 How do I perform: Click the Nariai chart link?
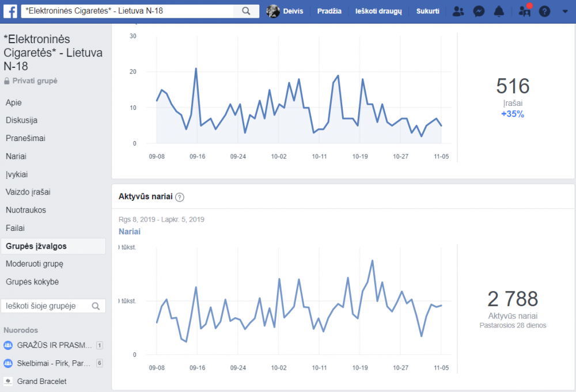pos(129,231)
